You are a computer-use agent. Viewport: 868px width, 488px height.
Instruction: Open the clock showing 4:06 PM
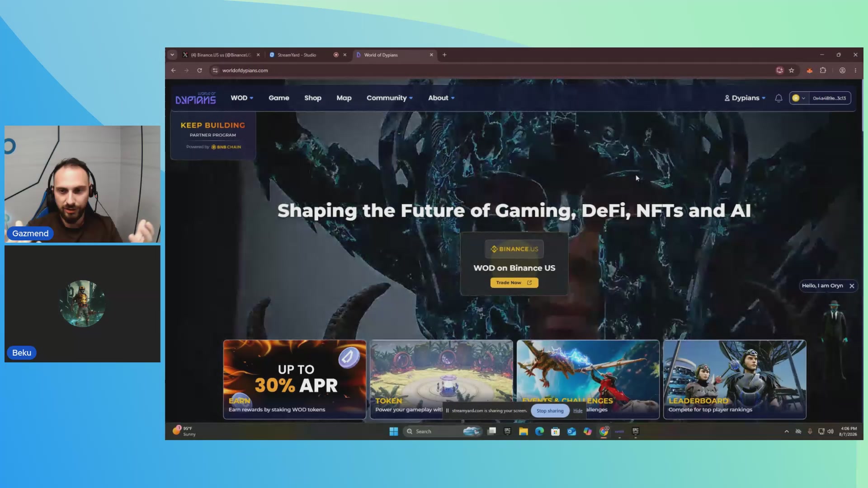point(848,432)
